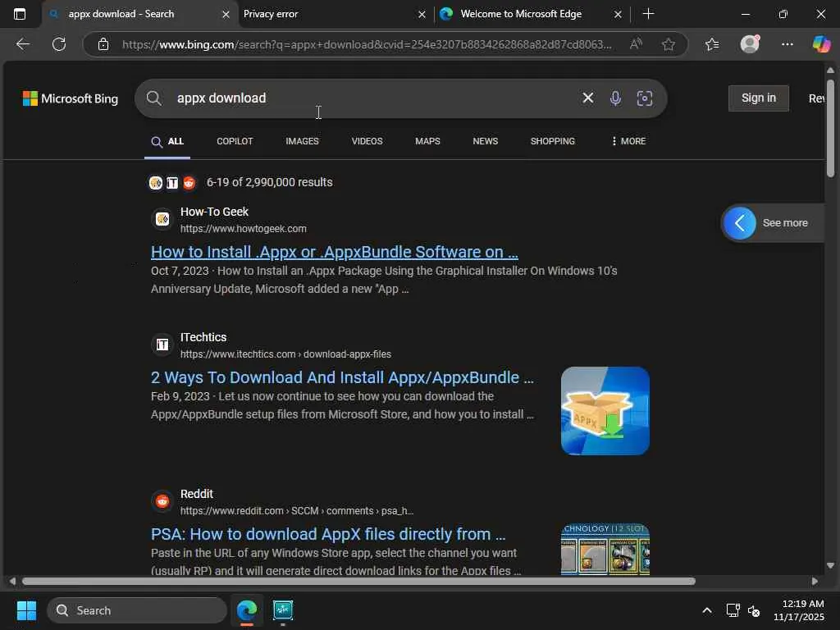This screenshot has height=630, width=840.
Task: Clear the search query with X
Action: click(587, 98)
